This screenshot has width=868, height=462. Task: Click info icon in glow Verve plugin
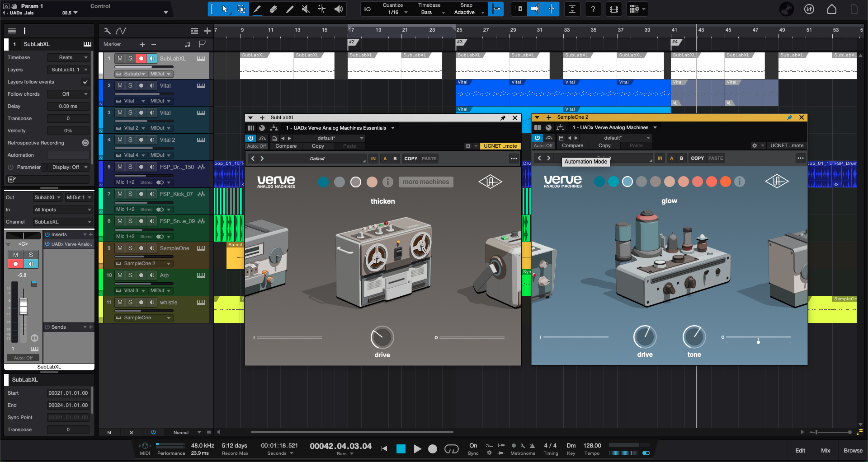click(x=740, y=182)
